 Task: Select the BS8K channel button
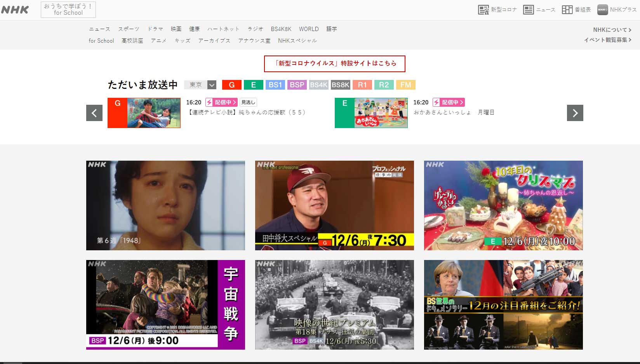click(341, 85)
